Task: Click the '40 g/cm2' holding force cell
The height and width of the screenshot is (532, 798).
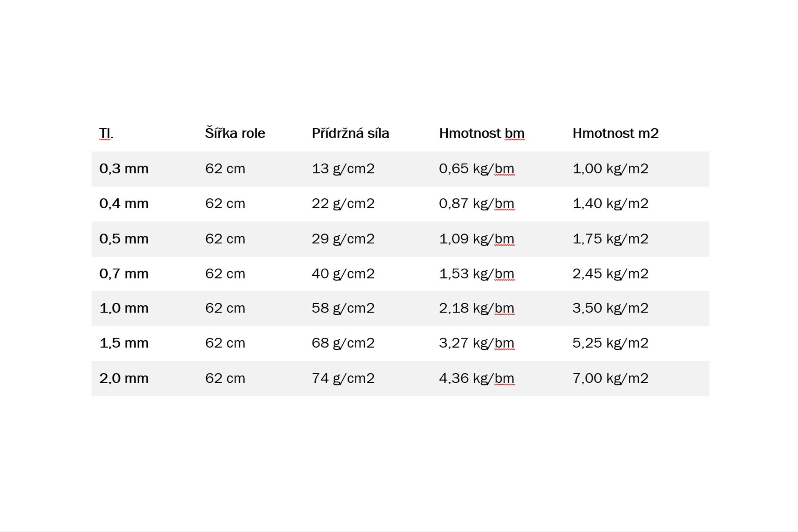Action: pos(343,274)
